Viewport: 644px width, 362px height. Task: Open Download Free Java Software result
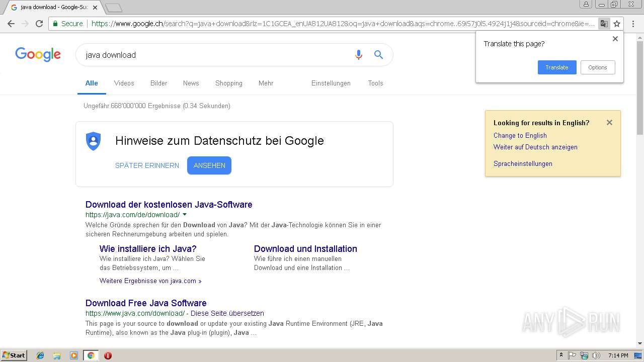tap(146, 303)
